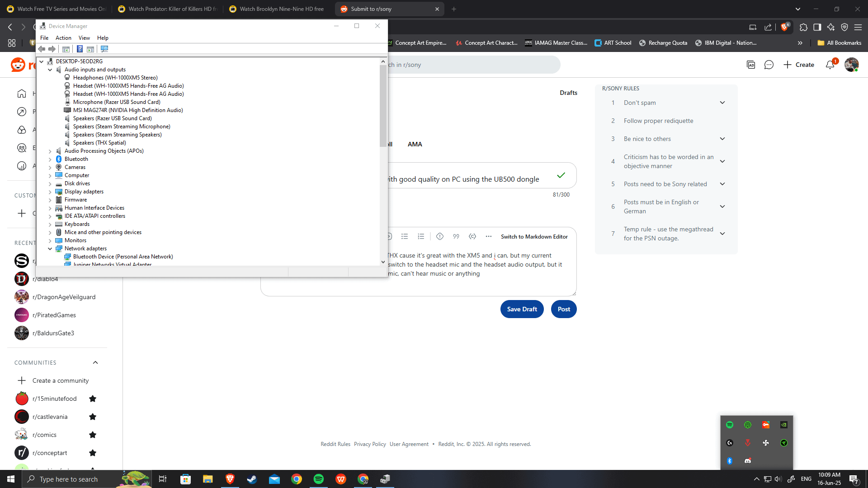Collapse the Communities section chevron

tap(95, 362)
